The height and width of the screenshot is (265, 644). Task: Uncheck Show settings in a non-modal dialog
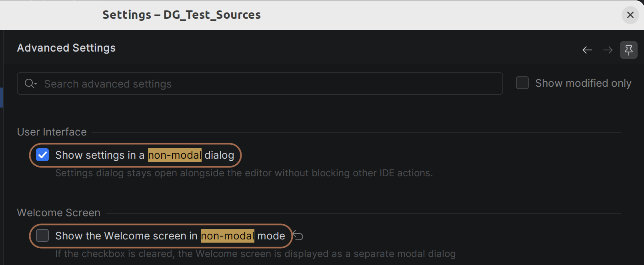(x=42, y=155)
